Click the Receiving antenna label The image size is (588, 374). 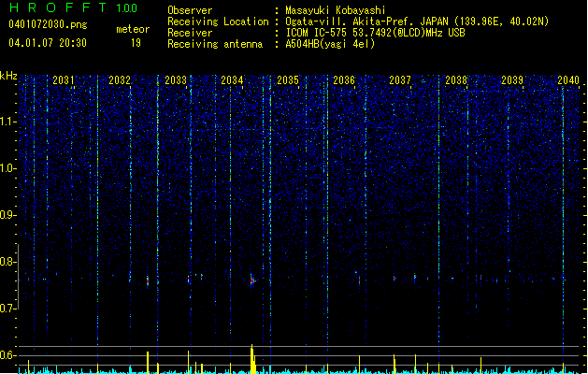[x=215, y=44]
